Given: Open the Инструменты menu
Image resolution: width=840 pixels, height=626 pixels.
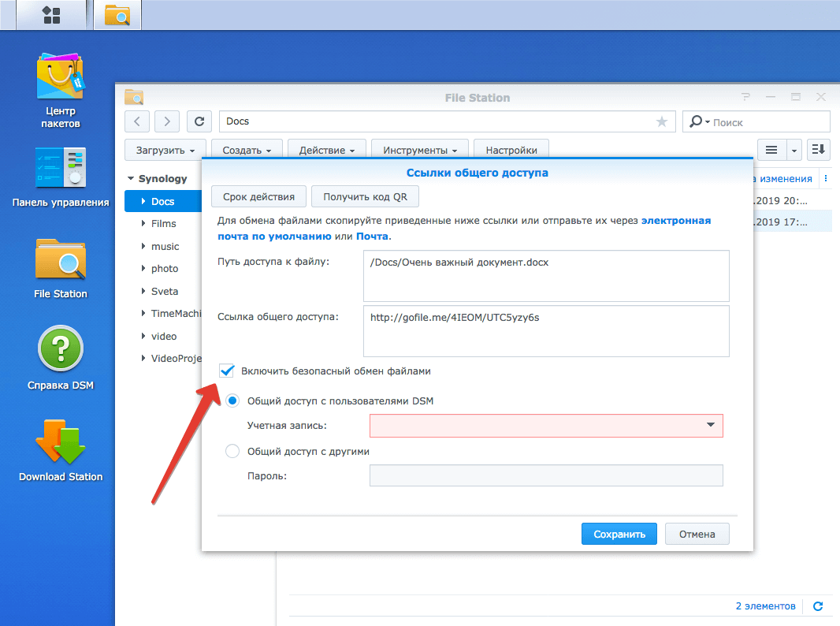Looking at the screenshot, I should pyautogui.click(x=419, y=150).
